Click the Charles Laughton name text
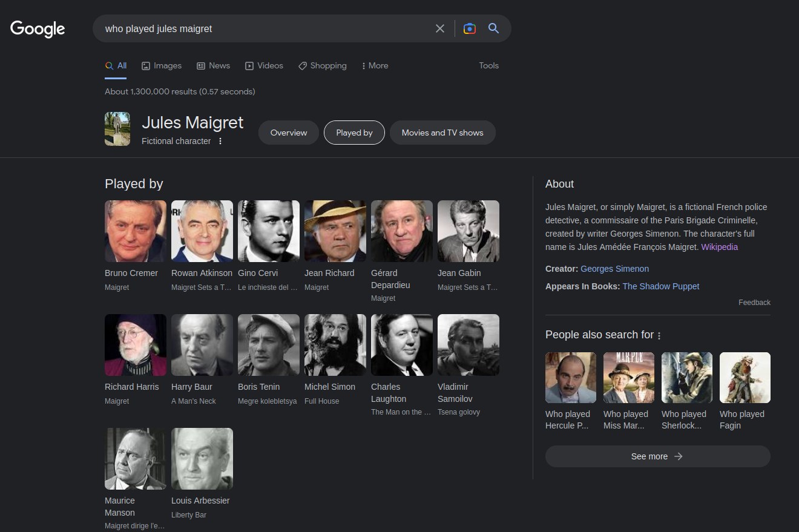The width and height of the screenshot is (799, 532). tap(389, 393)
